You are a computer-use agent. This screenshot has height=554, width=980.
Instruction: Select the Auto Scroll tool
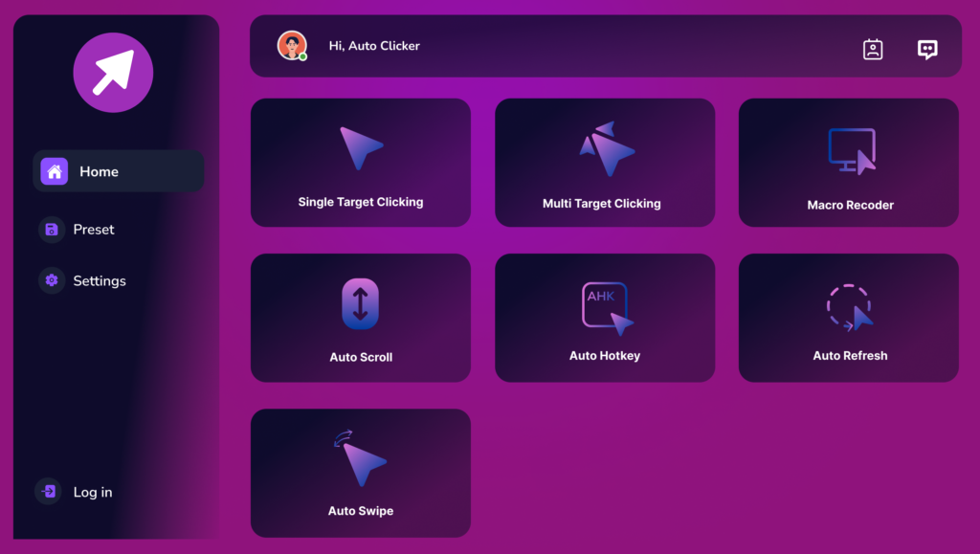tap(360, 318)
